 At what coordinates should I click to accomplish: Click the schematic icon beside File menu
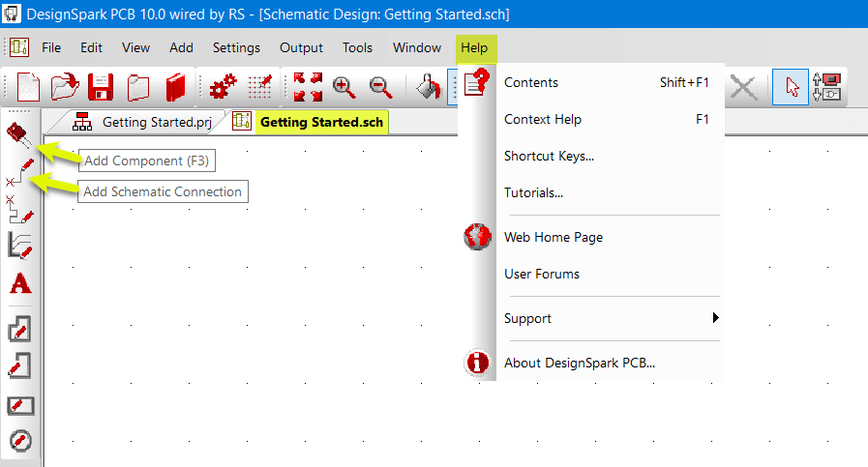tap(19, 47)
